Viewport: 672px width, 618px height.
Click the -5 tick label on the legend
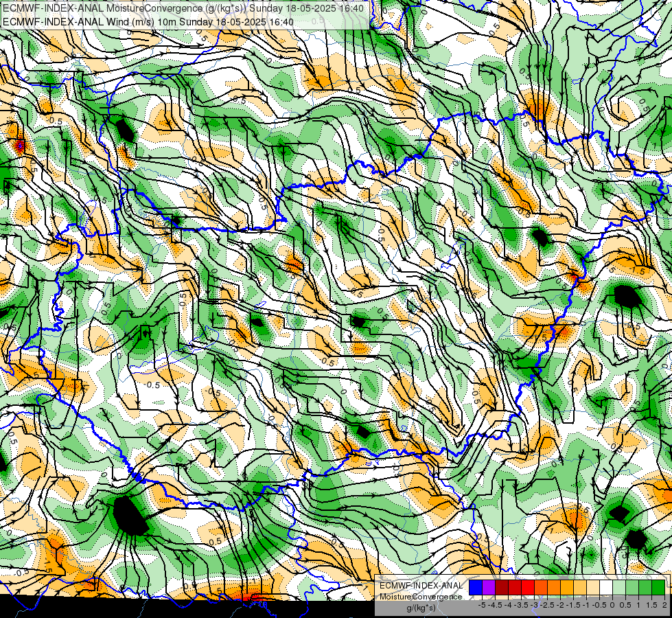point(482,605)
